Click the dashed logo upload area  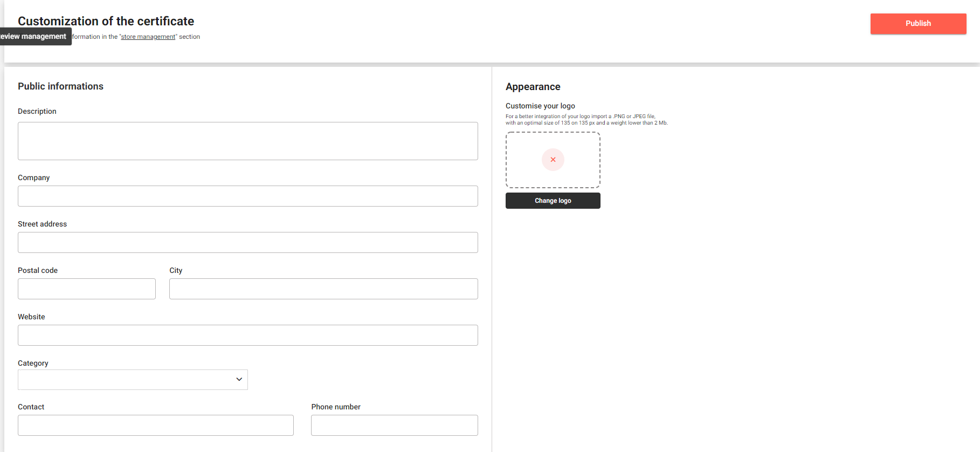click(x=553, y=160)
